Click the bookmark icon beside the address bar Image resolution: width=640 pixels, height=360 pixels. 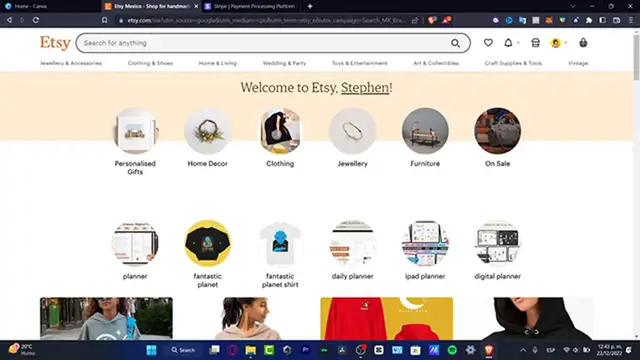click(x=104, y=20)
